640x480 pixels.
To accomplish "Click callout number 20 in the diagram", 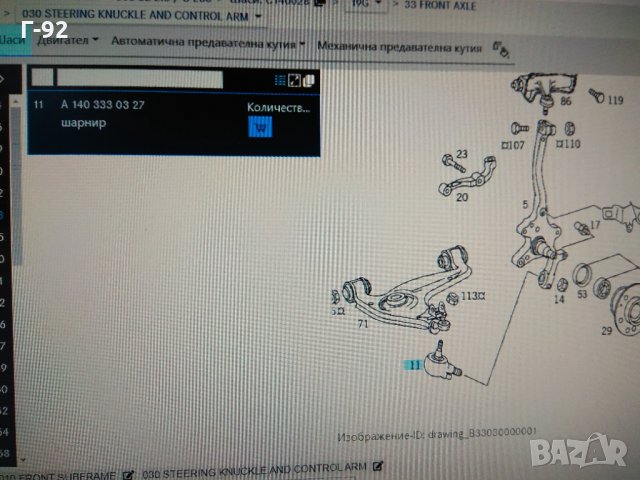I will [x=461, y=197].
